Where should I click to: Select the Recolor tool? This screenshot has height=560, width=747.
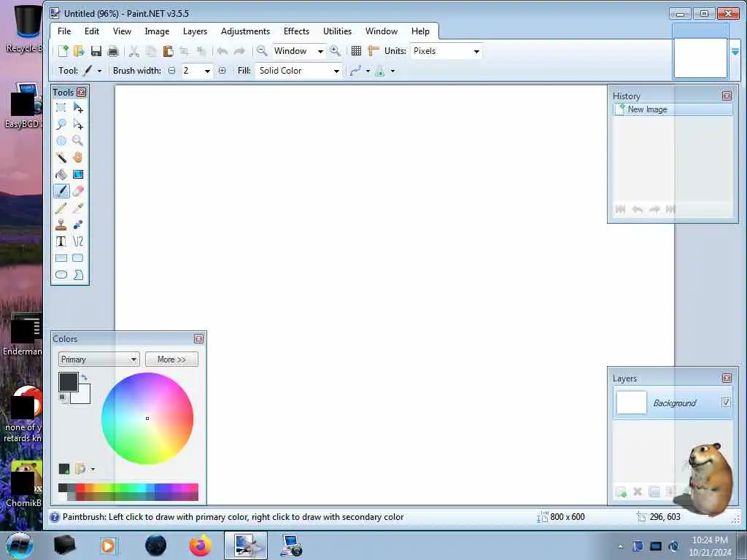click(x=78, y=225)
